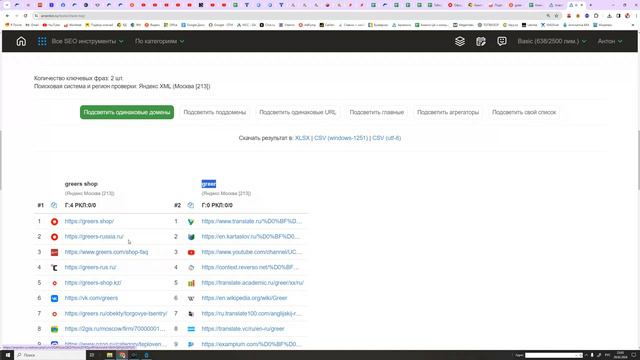Click favicon beside translate.academic.ru link
The image size is (640, 360).
191,283
